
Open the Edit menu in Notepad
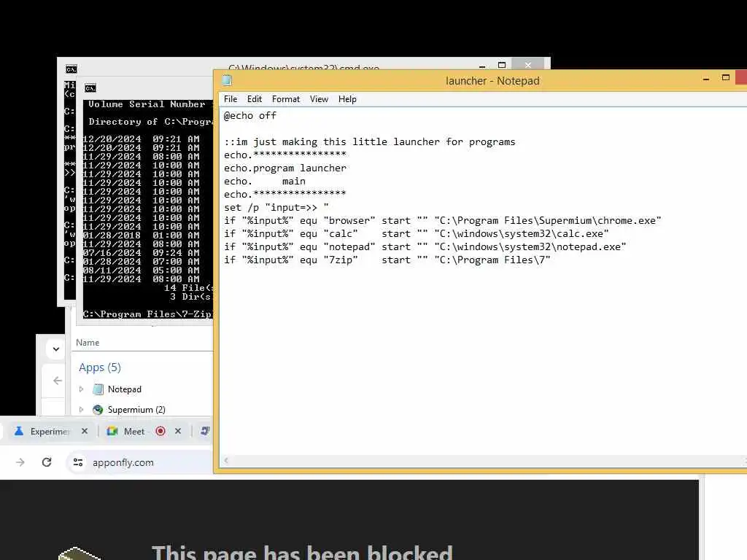click(255, 99)
